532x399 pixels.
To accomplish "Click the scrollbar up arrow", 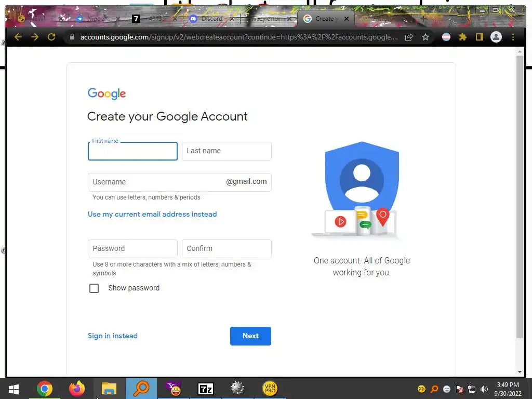I will (520, 51).
